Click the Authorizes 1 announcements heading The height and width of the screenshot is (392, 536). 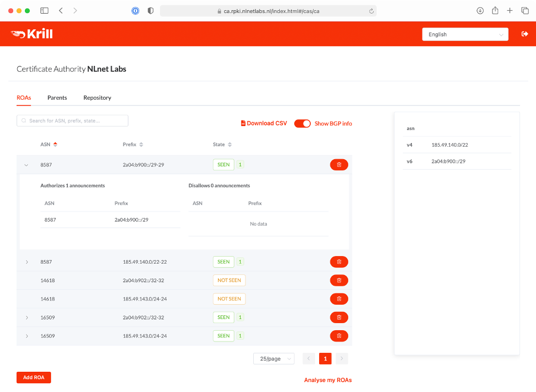click(x=72, y=185)
